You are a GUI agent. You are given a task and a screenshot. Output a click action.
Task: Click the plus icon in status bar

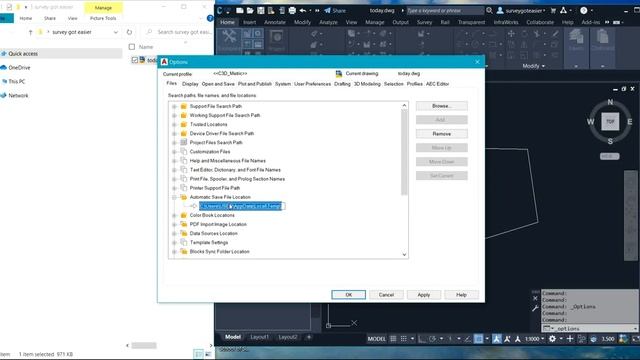570,339
